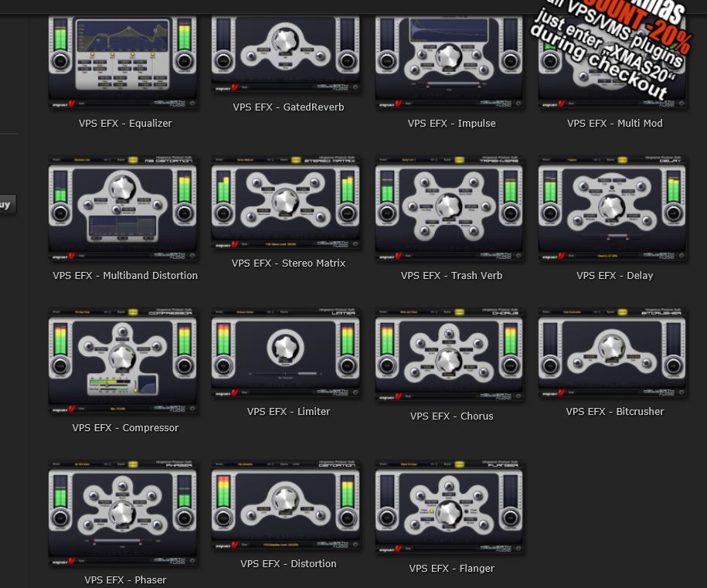Viewport: 707px width, 588px height.
Task: View the Distortion plugin thumbnail image
Action: click(x=286, y=505)
